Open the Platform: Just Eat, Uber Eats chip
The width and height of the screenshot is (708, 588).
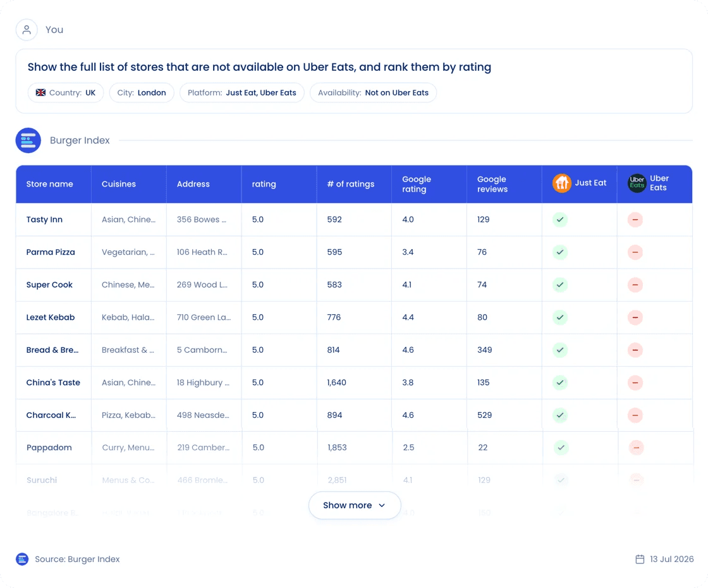point(242,92)
